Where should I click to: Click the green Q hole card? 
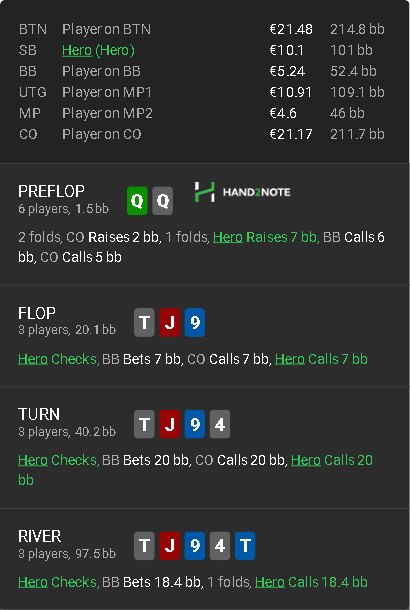(x=137, y=201)
